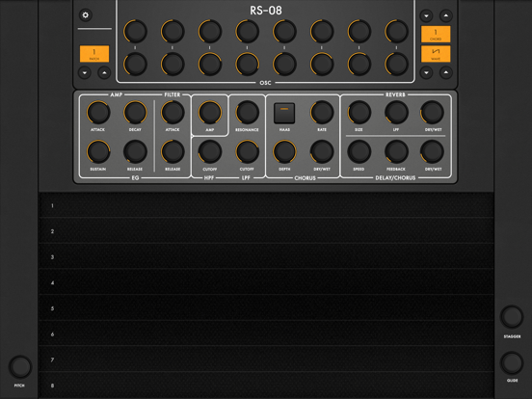Click the AMP Attack knob
Screen dimensions: 532x399
click(98, 113)
